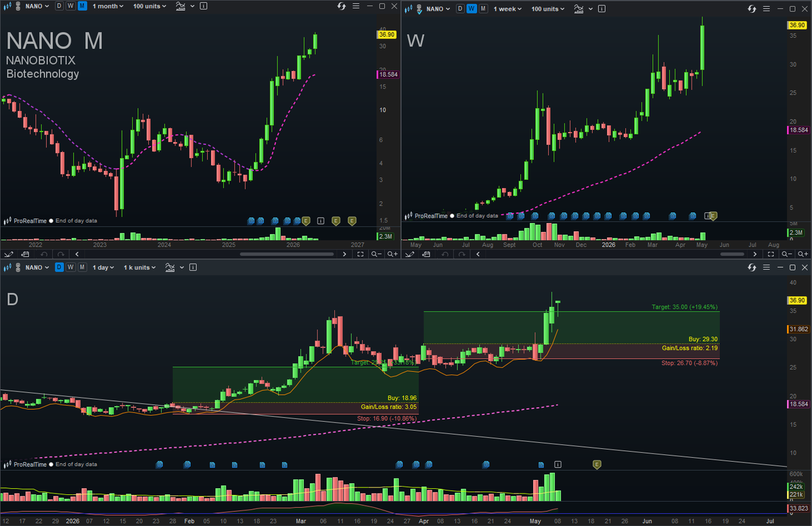812x526 pixels.
Task: Fit monthly chart to full view
Action: tap(360, 254)
